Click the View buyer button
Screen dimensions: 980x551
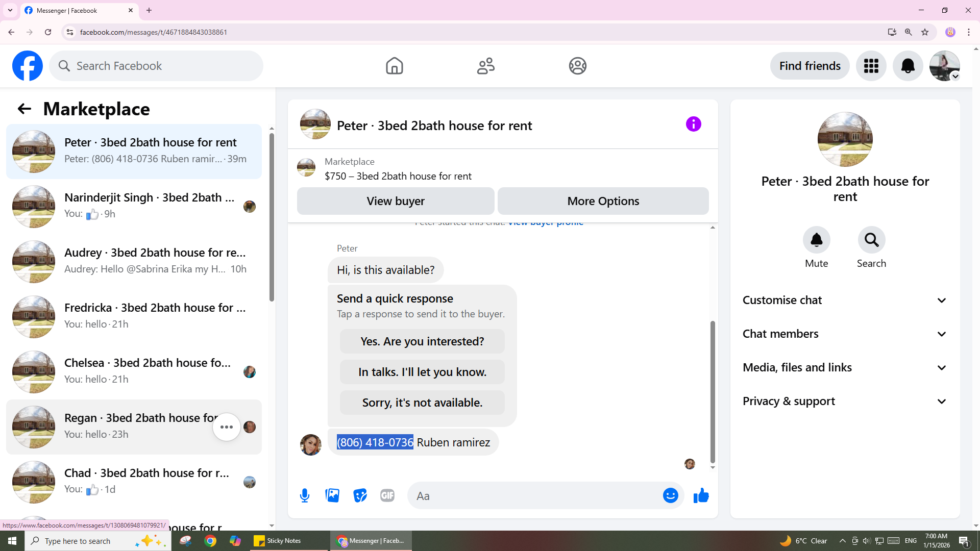396,201
